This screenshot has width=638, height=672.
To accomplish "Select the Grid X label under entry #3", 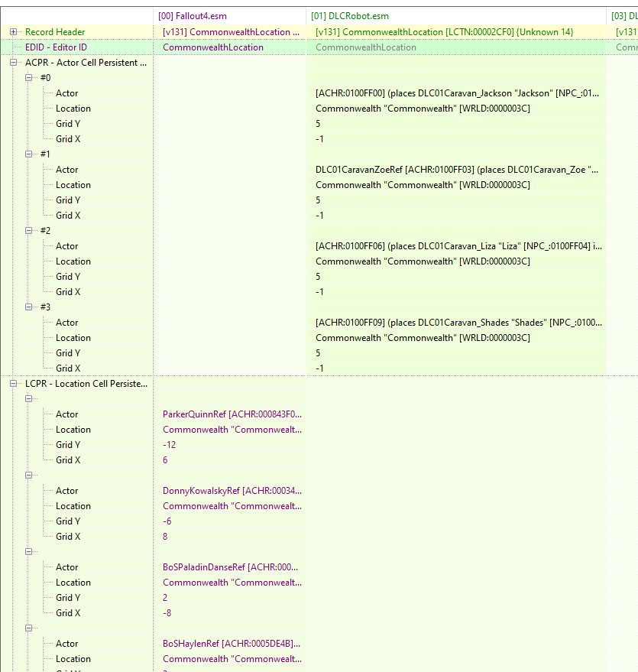I will (x=68, y=368).
